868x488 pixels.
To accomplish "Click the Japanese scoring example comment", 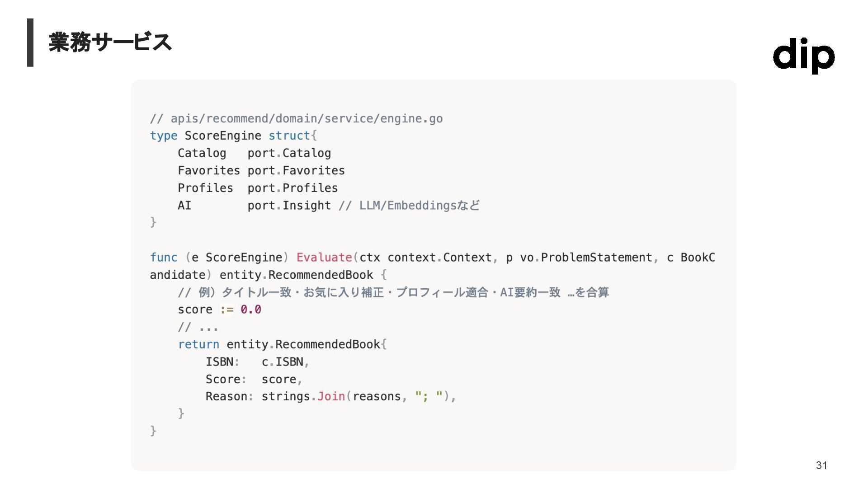I will click(393, 292).
